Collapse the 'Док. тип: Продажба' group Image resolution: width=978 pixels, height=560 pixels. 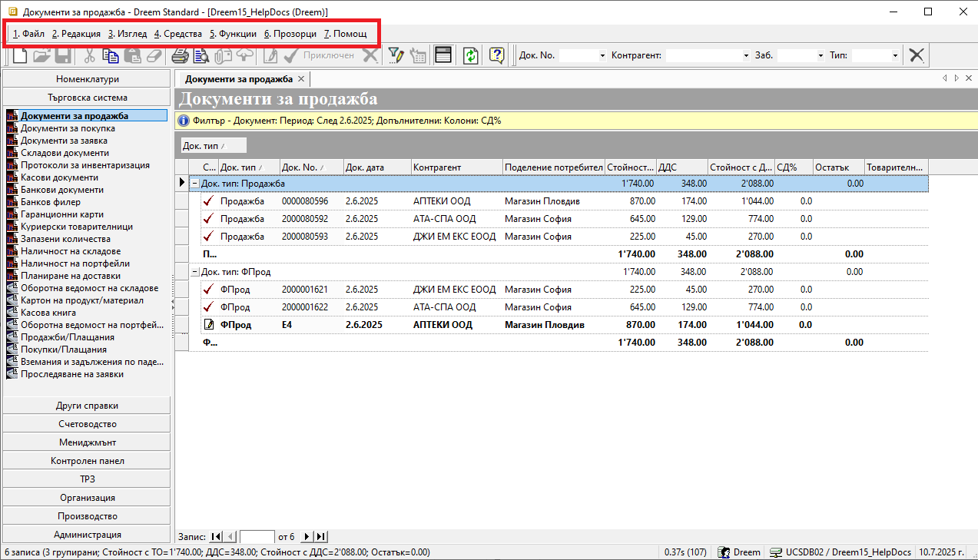195,184
